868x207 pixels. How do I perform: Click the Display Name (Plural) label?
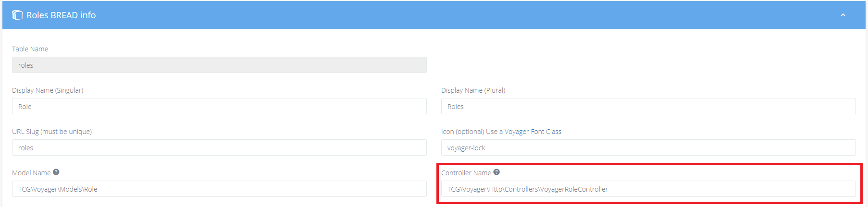point(473,90)
